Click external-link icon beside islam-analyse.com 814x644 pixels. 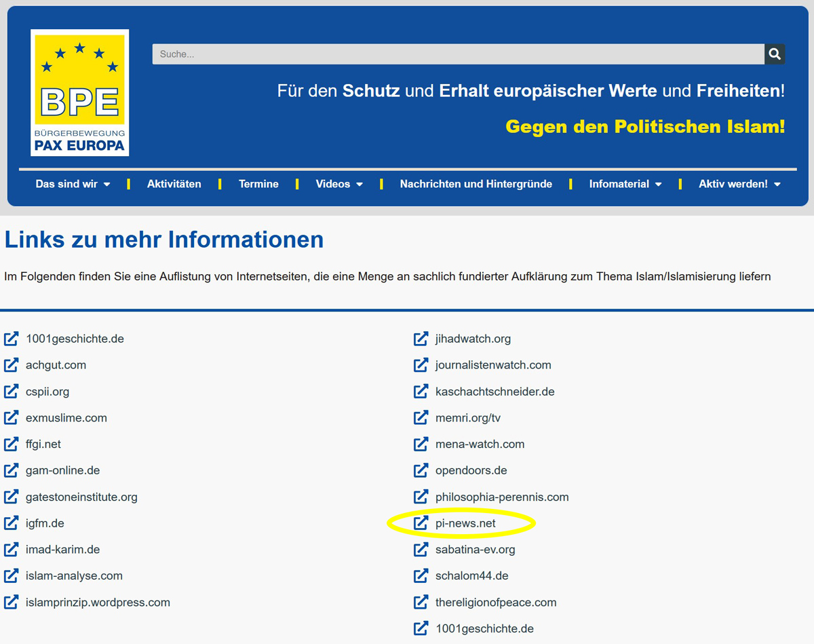[12, 576]
